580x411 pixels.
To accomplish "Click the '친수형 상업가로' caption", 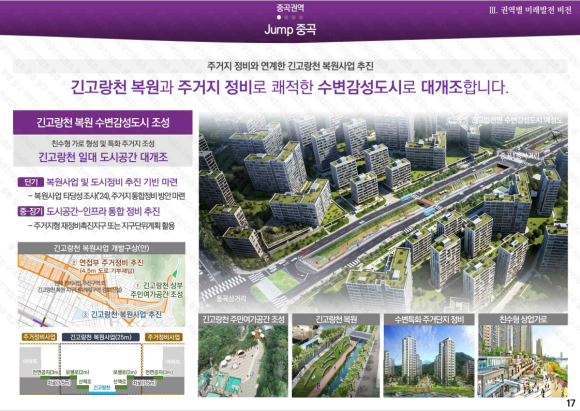I will [523, 319].
